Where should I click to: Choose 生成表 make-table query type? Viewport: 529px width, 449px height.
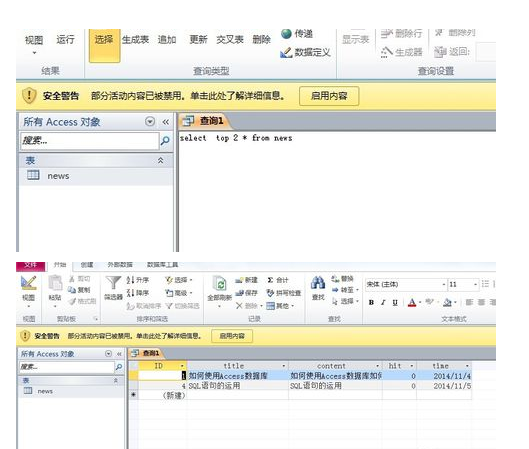[x=135, y=39]
